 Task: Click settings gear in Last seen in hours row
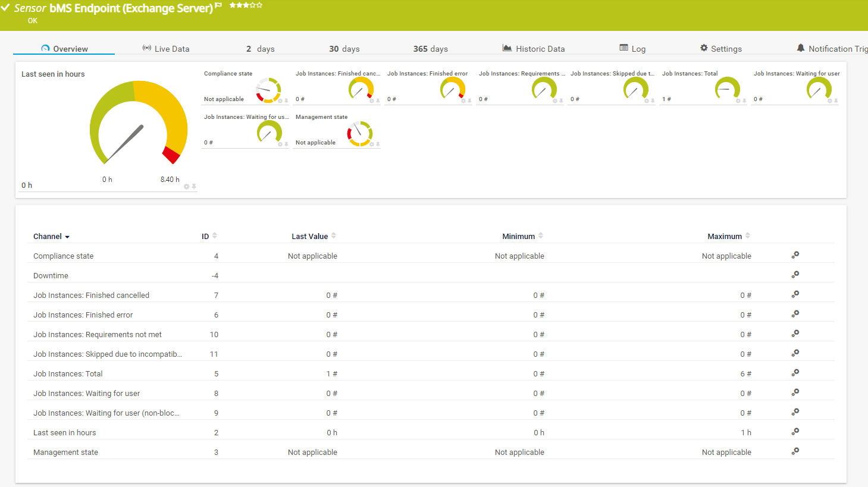click(x=795, y=432)
